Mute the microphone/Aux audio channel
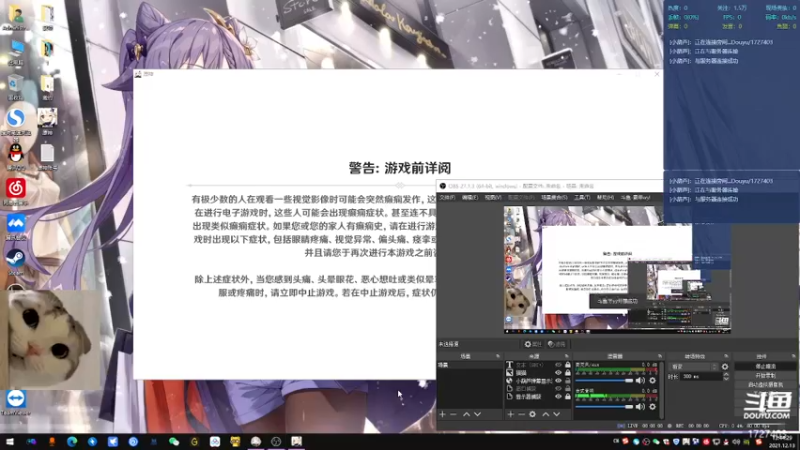 tap(640, 380)
